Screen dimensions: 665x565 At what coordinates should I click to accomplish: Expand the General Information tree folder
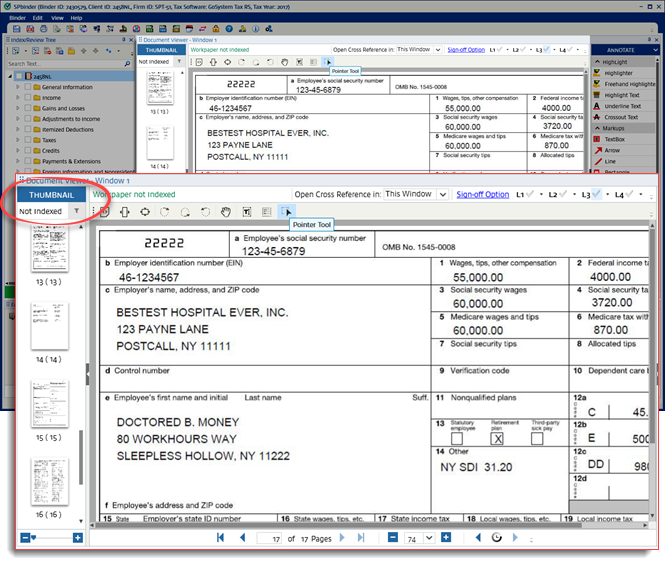pos(18,88)
